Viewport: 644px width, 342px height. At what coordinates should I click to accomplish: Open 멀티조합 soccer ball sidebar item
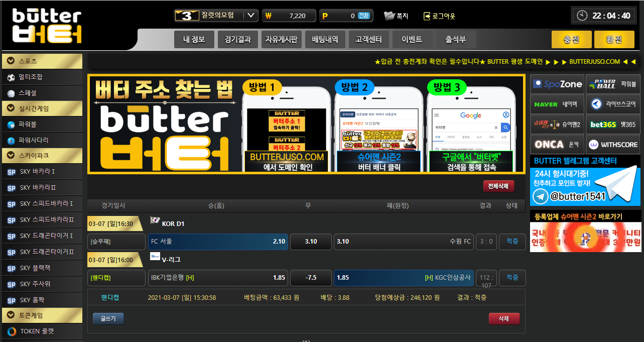(11, 77)
